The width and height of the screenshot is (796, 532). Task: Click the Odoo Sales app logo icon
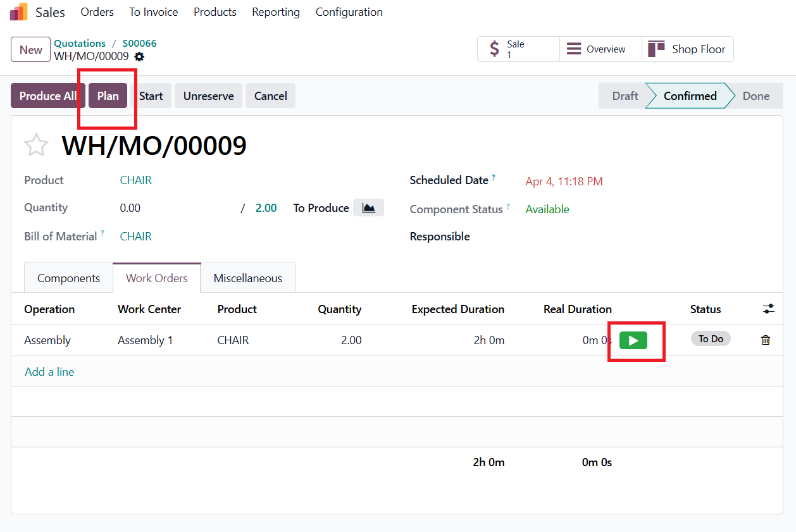[19, 12]
